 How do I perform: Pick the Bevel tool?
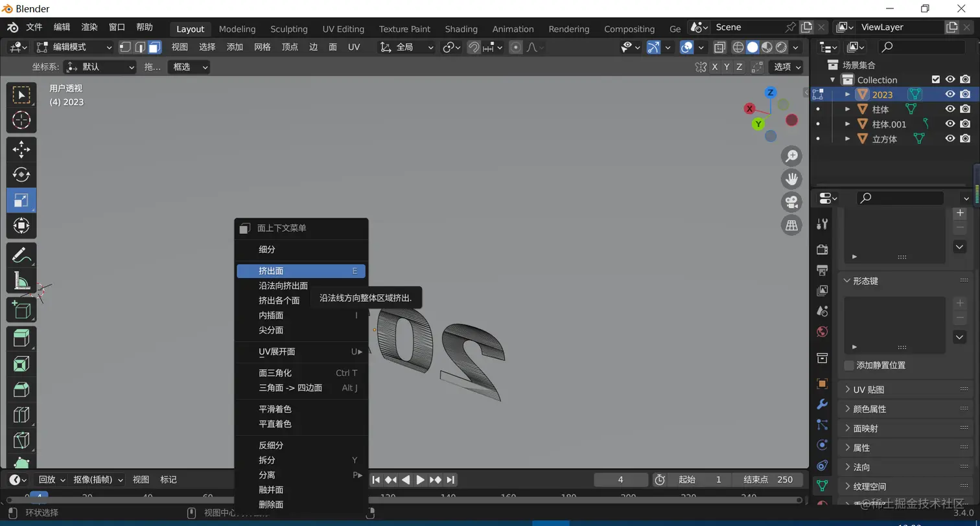[21, 389]
